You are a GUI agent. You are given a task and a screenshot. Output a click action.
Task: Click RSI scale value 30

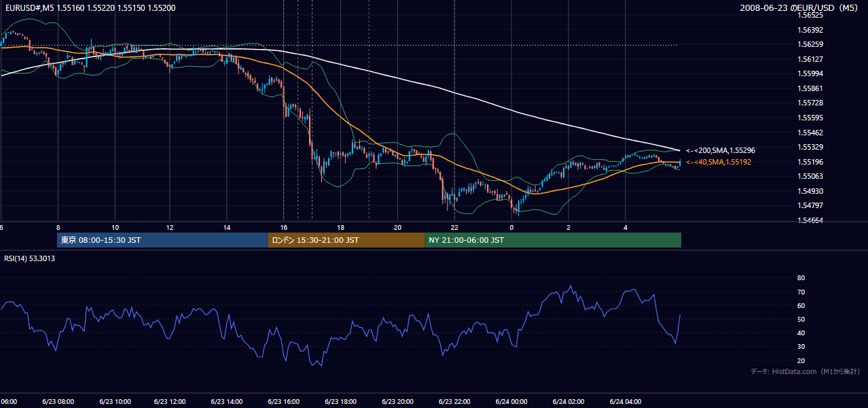[x=801, y=347]
